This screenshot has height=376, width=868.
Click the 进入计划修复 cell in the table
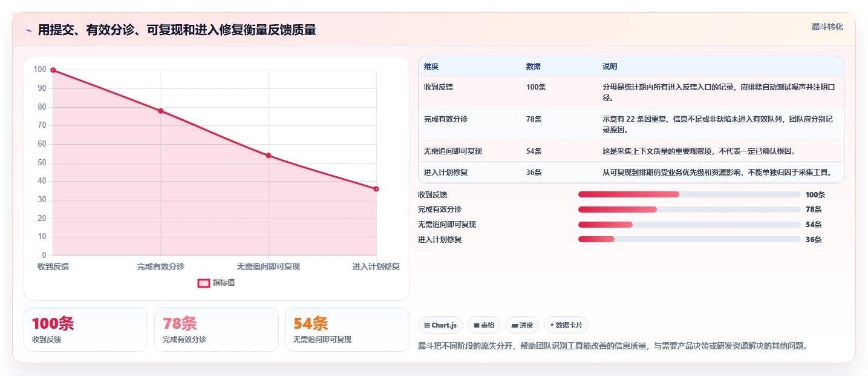point(446,173)
